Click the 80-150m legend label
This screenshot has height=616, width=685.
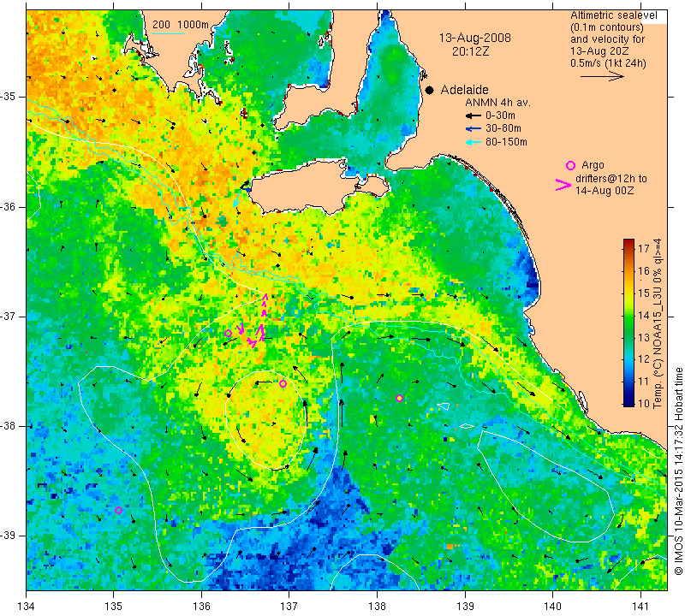pos(506,142)
